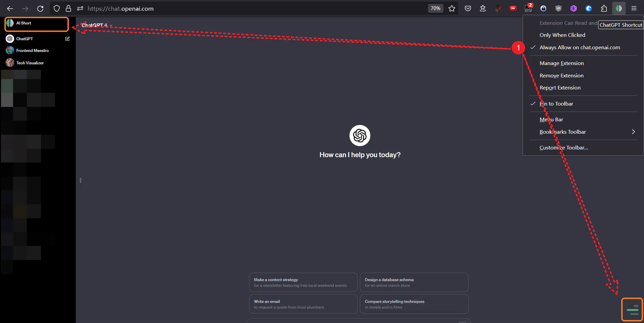Open the ChatGPT Shortcut extension toolbar icon
Screen dimensions: 644x323
[x=619, y=8]
